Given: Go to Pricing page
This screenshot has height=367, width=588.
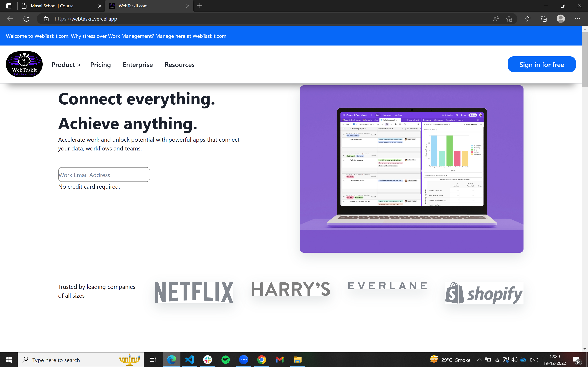Looking at the screenshot, I should coord(100,65).
